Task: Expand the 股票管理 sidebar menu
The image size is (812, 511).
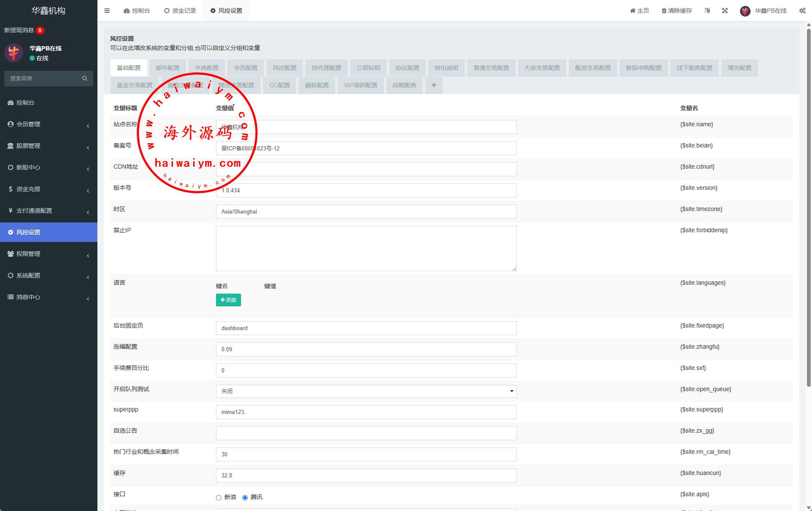Action: click(48, 146)
